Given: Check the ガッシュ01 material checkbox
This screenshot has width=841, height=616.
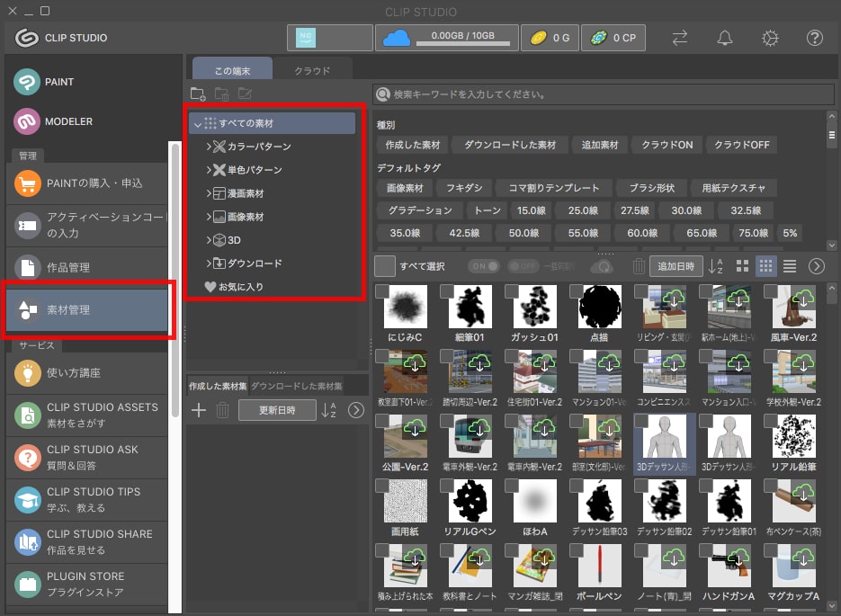Looking at the screenshot, I should coord(512,291).
